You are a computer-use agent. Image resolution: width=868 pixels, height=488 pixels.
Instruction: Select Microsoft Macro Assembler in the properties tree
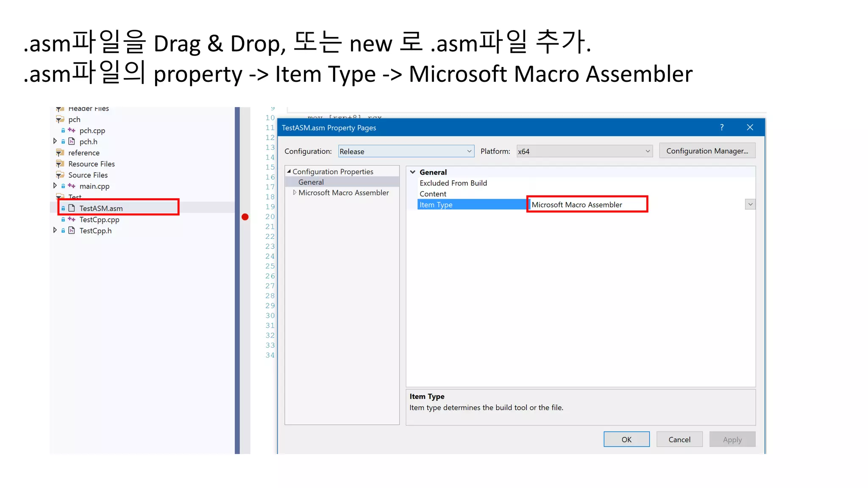(x=343, y=193)
